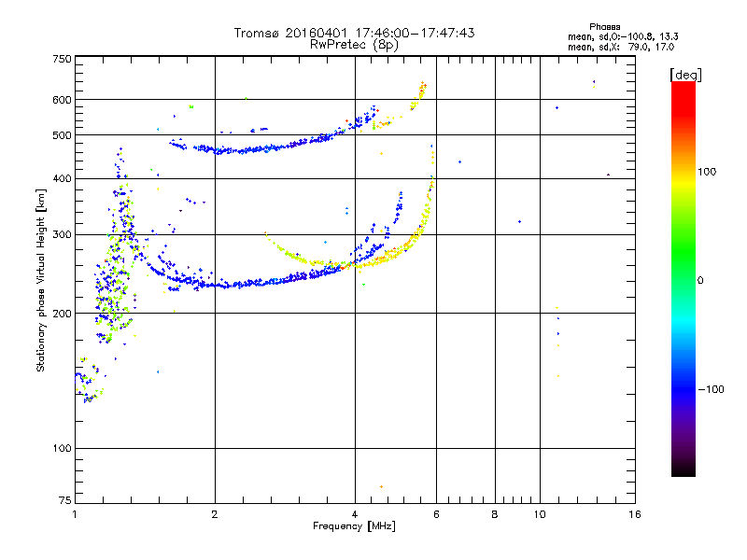Click the x-axis '4' MHz tick label
The image size is (747, 560).
(355, 514)
